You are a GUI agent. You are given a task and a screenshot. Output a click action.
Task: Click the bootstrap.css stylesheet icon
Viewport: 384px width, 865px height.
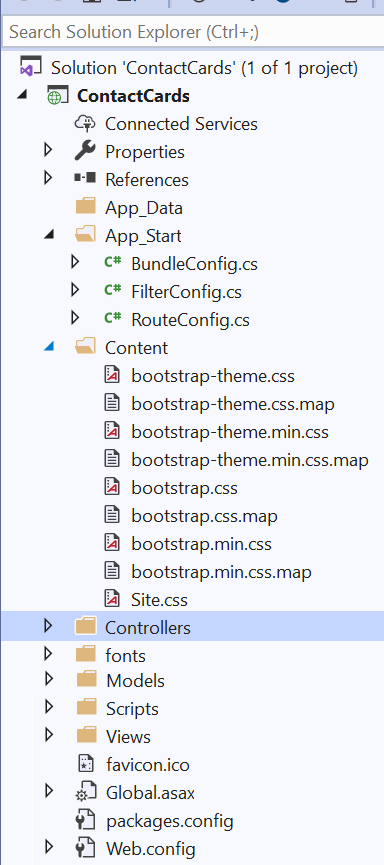tap(112, 488)
